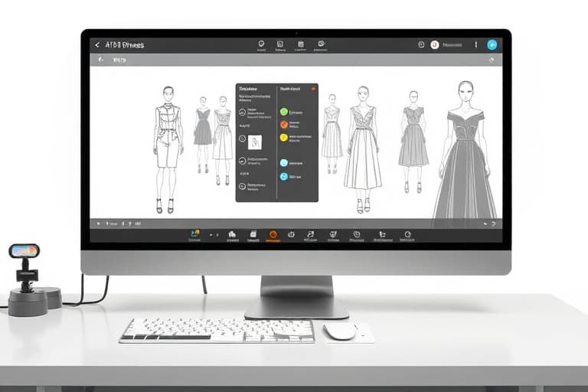Click the green icon in the bottom toolbar
Viewport: 588px width, 392px height.
point(195,234)
